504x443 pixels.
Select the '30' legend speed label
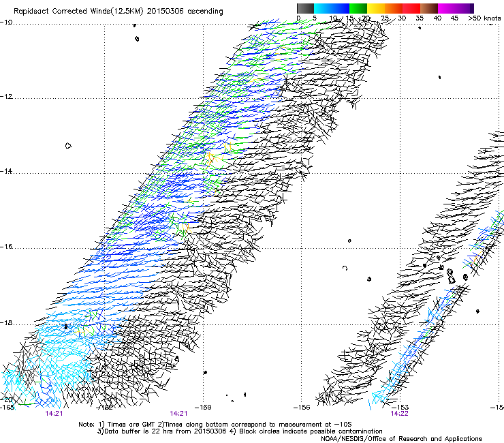pyautogui.click(x=402, y=18)
